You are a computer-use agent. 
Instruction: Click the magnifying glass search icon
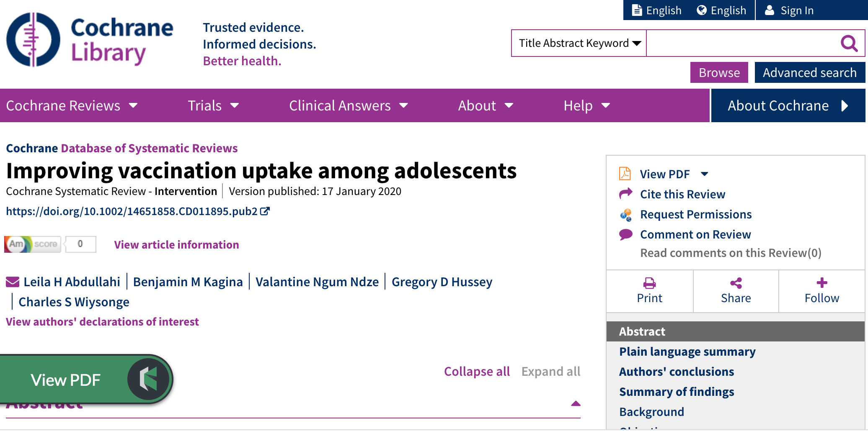[x=849, y=43]
